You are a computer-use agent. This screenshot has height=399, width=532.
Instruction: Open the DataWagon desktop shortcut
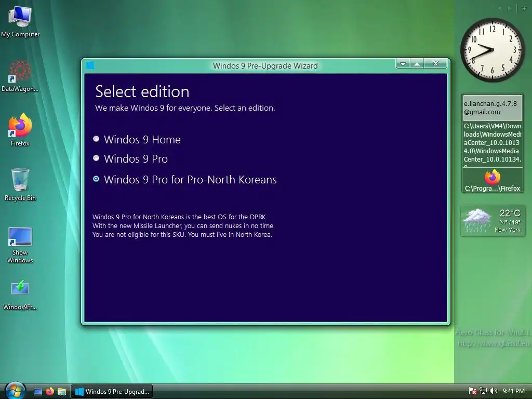20,76
